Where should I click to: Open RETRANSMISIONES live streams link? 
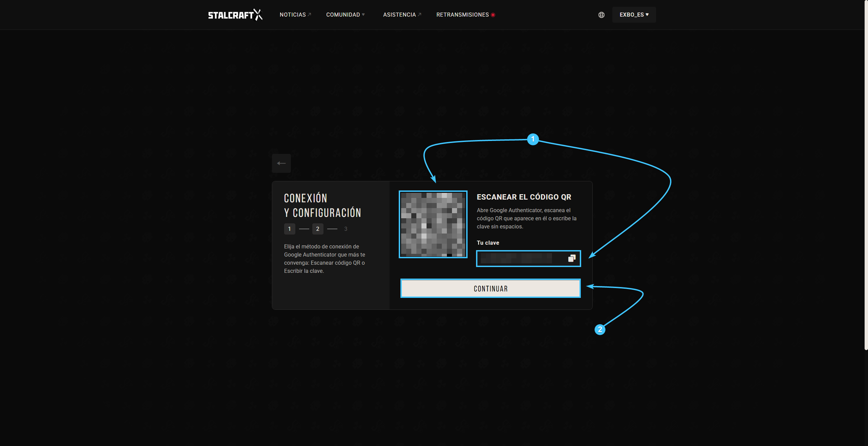466,15
